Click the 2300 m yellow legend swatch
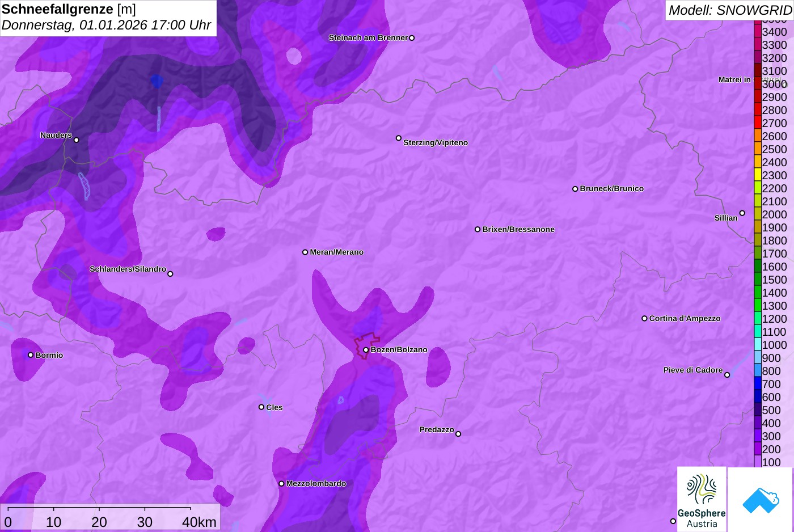 (x=758, y=175)
